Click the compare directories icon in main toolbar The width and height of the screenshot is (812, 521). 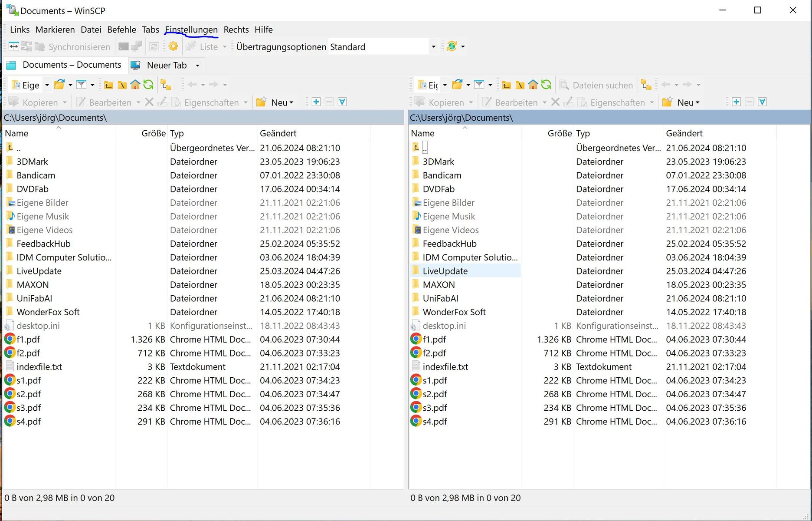tap(14, 46)
